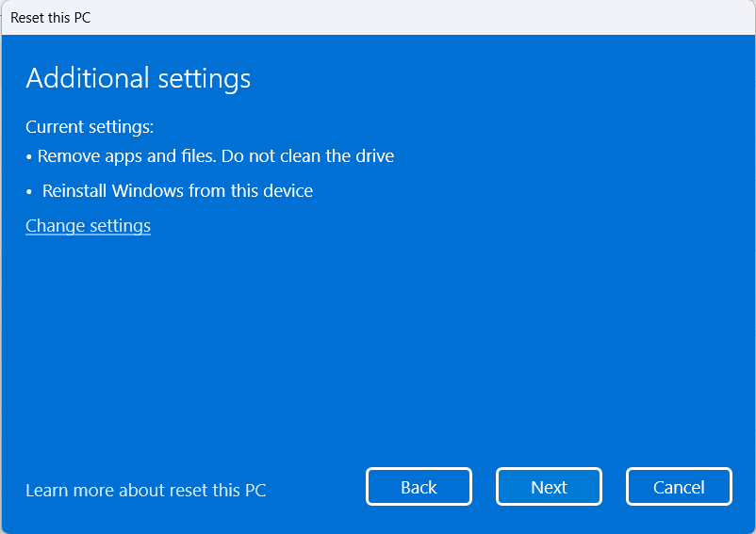Go to the previous step with Back
This screenshot has height=534, width=756.
419,487
